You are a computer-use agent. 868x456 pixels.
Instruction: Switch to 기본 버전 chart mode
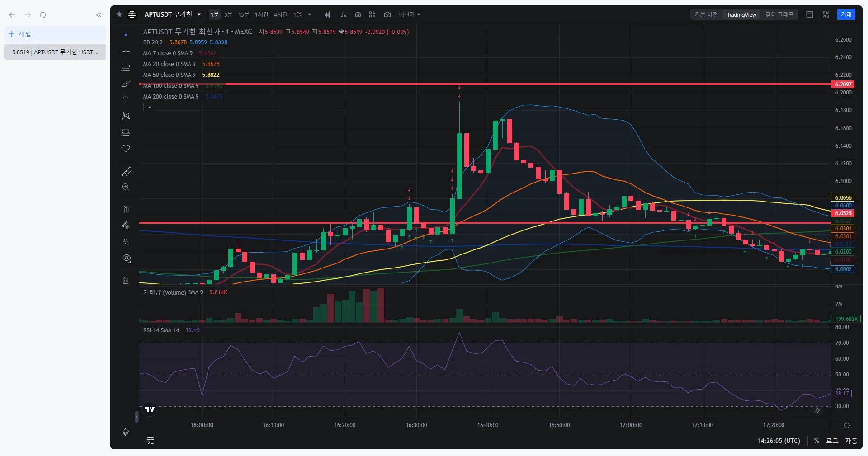pos(706,14)
